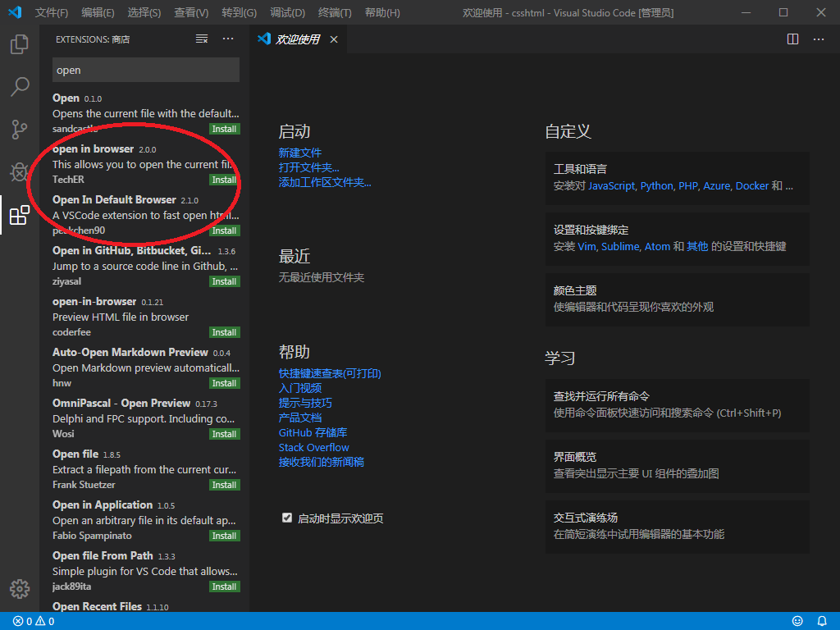Image resolution: width=840 pixels, height=630 pixels.
Task: Open the Manage settings gear
Action: (x=20, y=588)
